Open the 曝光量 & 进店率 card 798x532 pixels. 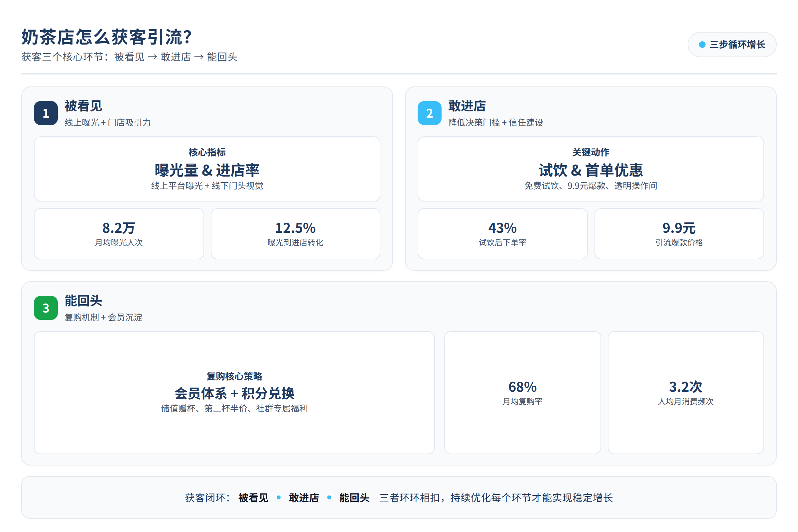[x=207, y=169]
